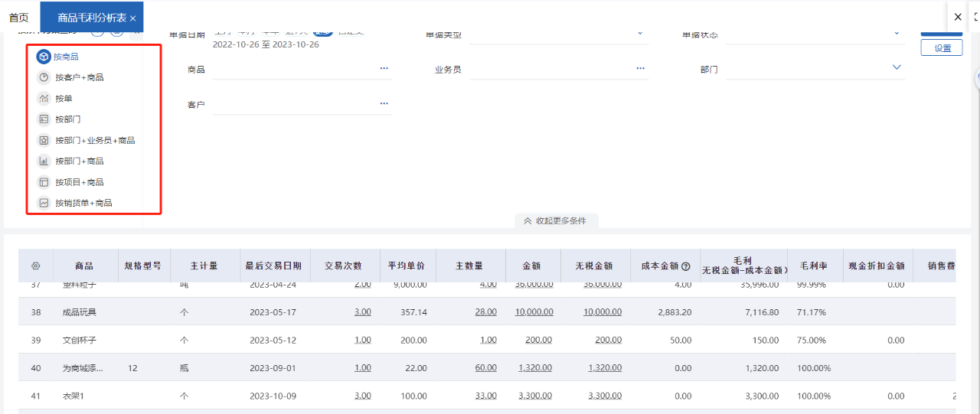Choose the 按单 chart icon
This screenshot has height=414, width=980.
pos(44,99)
